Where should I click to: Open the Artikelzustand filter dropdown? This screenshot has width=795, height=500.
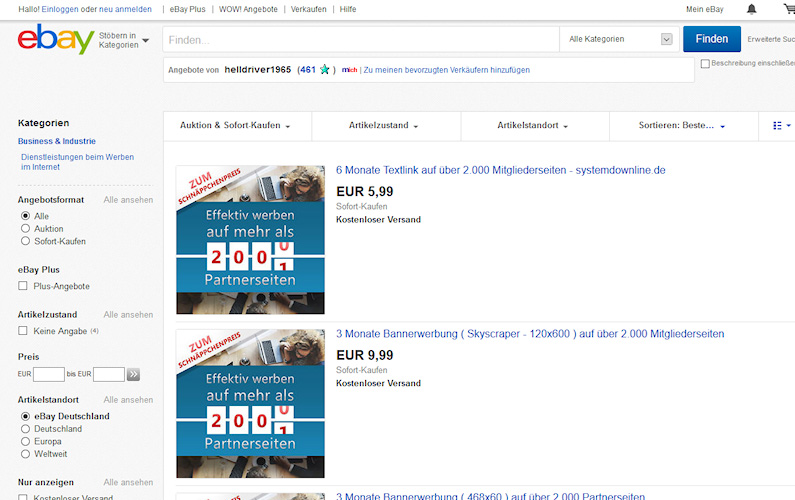pyautogui.click(x=383, y=125)
